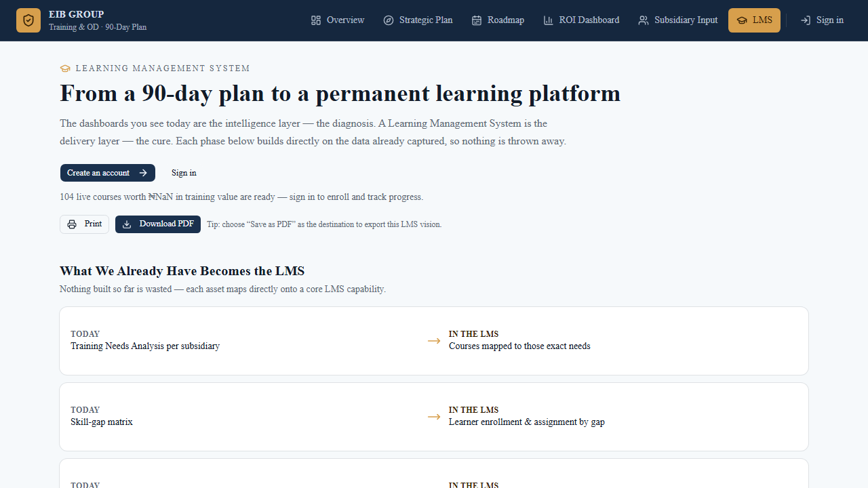Switch to the ROI Dashboard
Screen dimensions: 868x488
581,20
